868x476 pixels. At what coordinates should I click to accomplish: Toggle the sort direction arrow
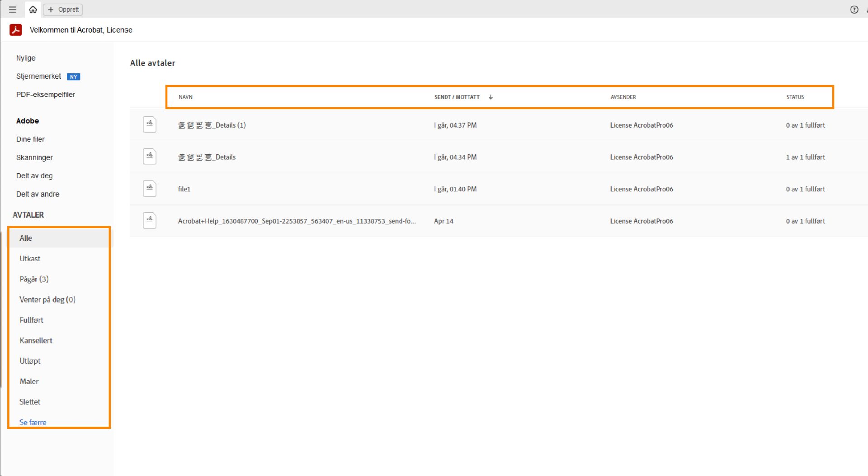[x=491, y=97]
